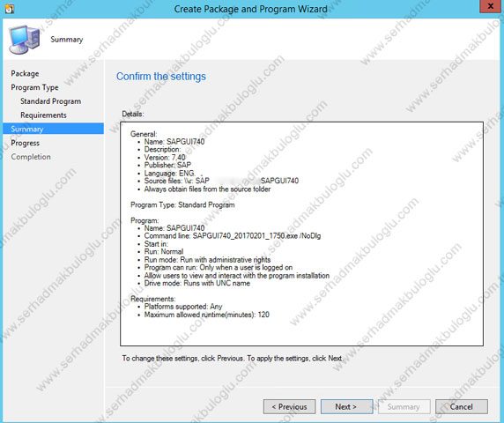
Task: Click Next to apply settings
Action: pos(346,406)
